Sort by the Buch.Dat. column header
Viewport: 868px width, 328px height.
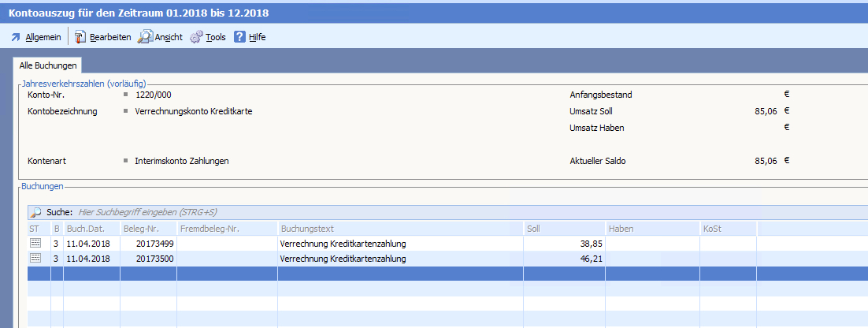(91, 229)
